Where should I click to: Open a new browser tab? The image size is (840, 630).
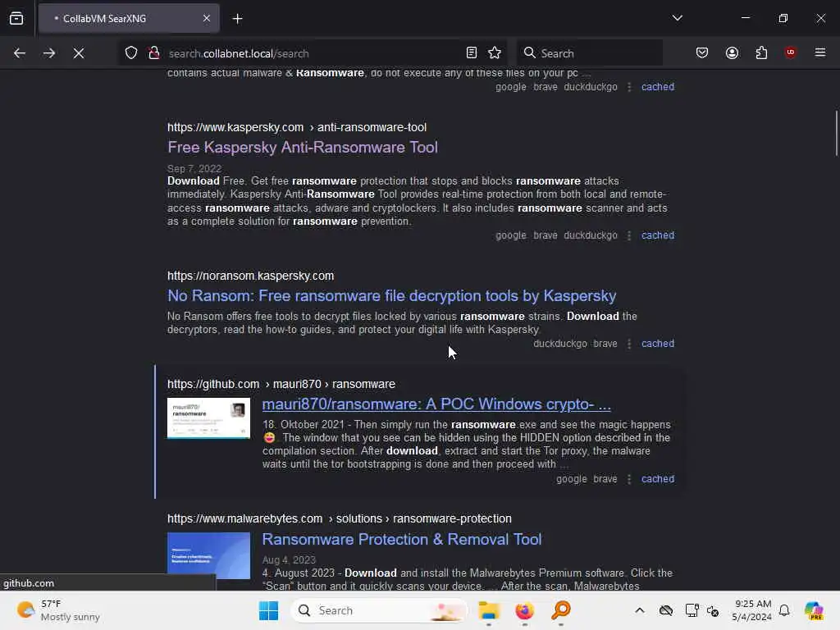pos(237,19)
